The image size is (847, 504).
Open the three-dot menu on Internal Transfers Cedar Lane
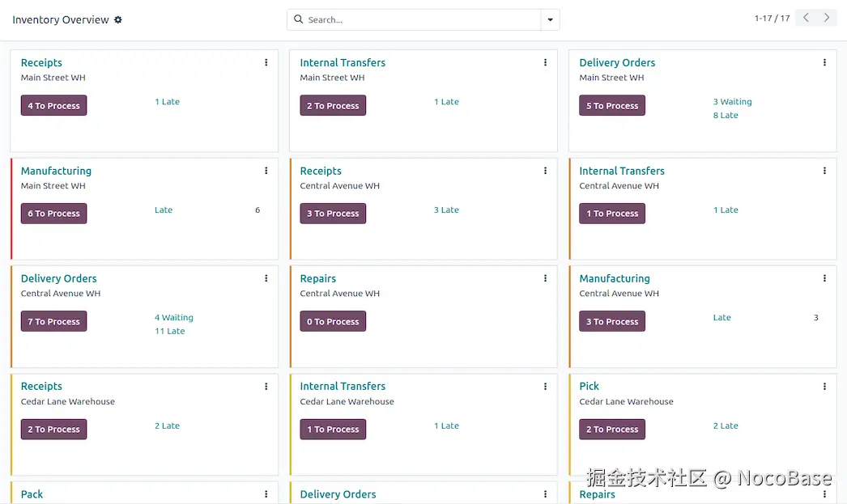pos(545,386)
